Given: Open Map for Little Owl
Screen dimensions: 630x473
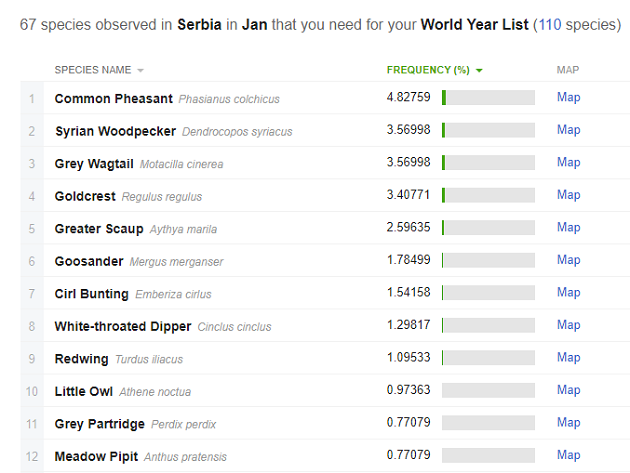Looking at the screenshot, I should click(x=569, y=390).
